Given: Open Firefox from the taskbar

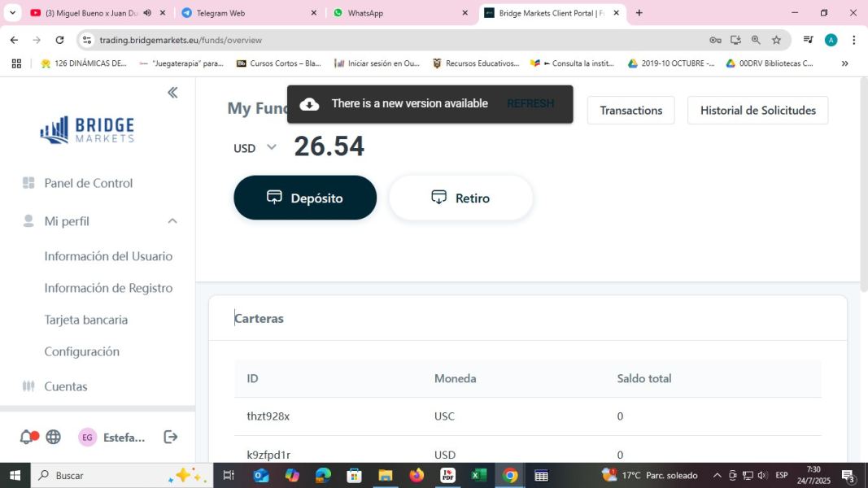Looking at the screenshot, I should 417,475.
